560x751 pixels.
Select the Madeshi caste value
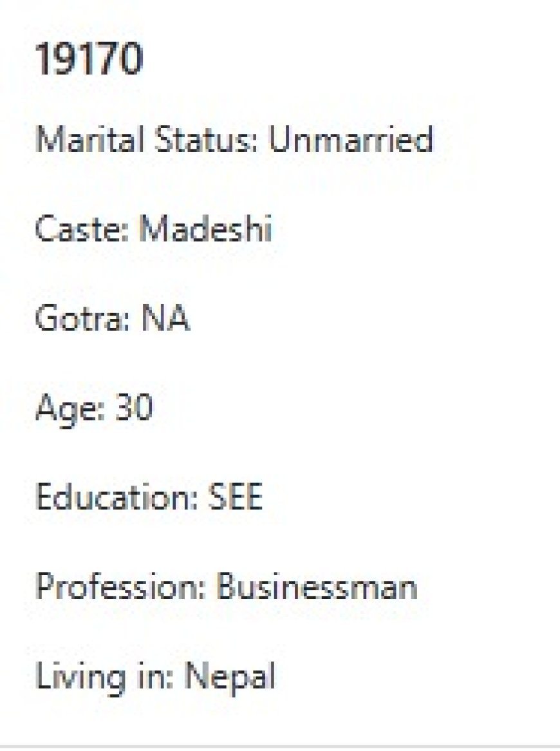coord(205,229)
